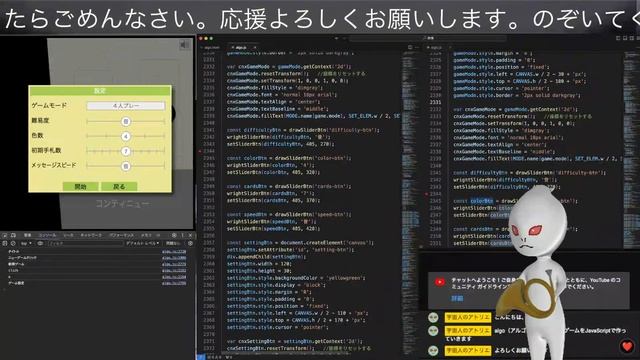Image resolution: width=640 pixels, height=360 pixels.
Task: Open DevTools settings gear in the tab bar
Action: point(174,236)
